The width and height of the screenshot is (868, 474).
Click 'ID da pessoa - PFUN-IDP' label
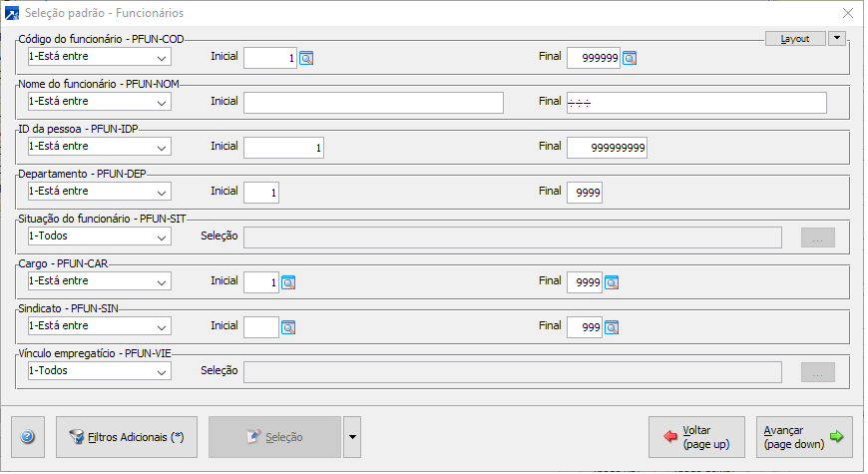[78, 129]
